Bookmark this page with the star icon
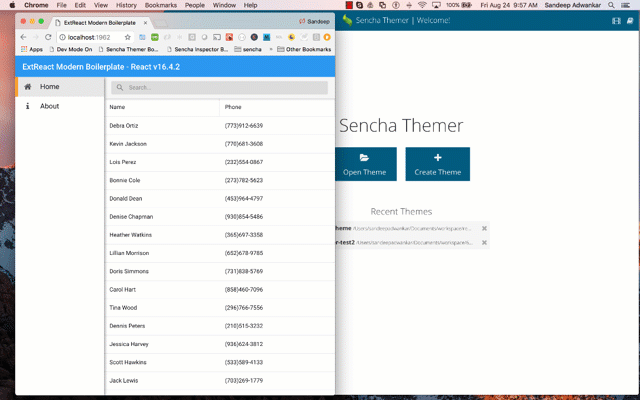 pos(127,37)
